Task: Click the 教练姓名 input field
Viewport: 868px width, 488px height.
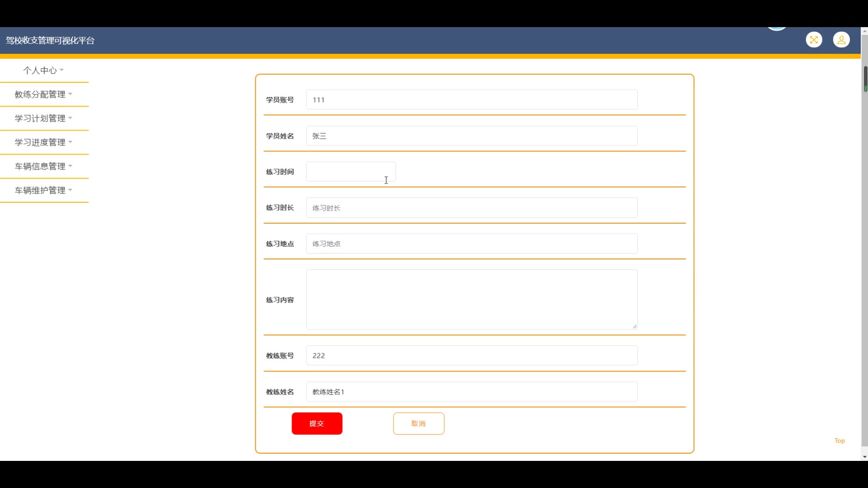Action: (x=472, y=392)
